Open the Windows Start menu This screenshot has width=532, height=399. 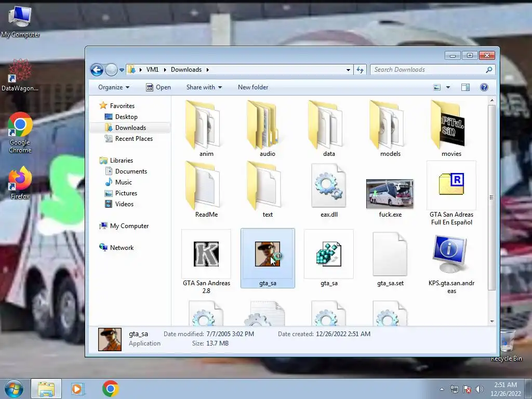click(x=14, y=389)
